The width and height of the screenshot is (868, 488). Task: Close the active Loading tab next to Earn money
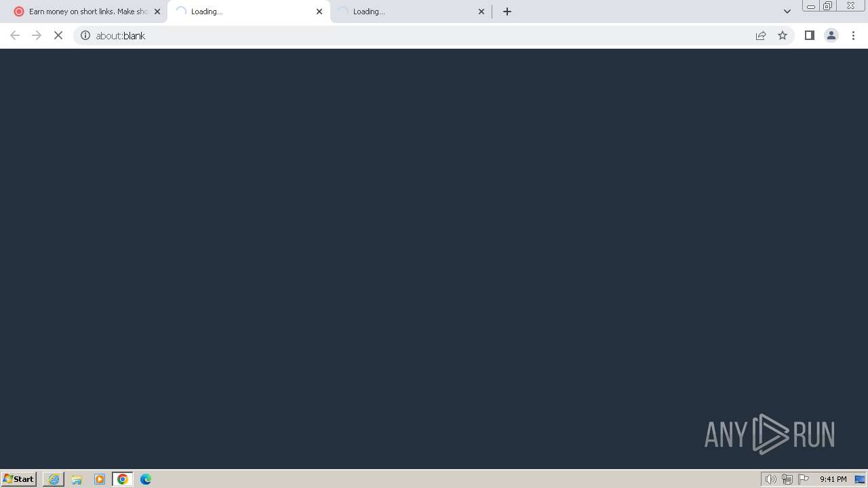pos(319,12)
